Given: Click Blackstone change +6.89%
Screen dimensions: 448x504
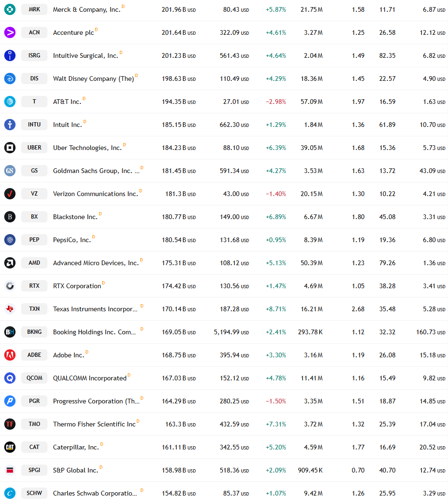Looking at the screenshot, I should click(276, 217).
